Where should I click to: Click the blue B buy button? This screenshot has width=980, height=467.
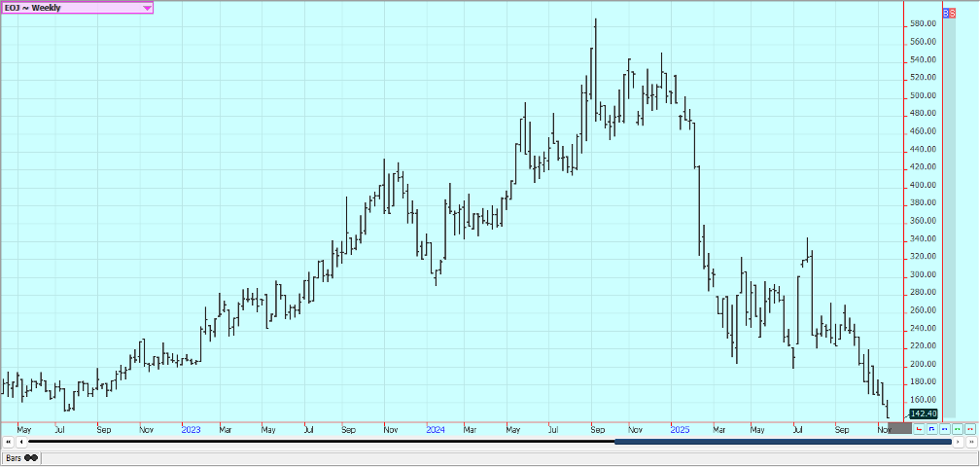[x=946, y=14]
